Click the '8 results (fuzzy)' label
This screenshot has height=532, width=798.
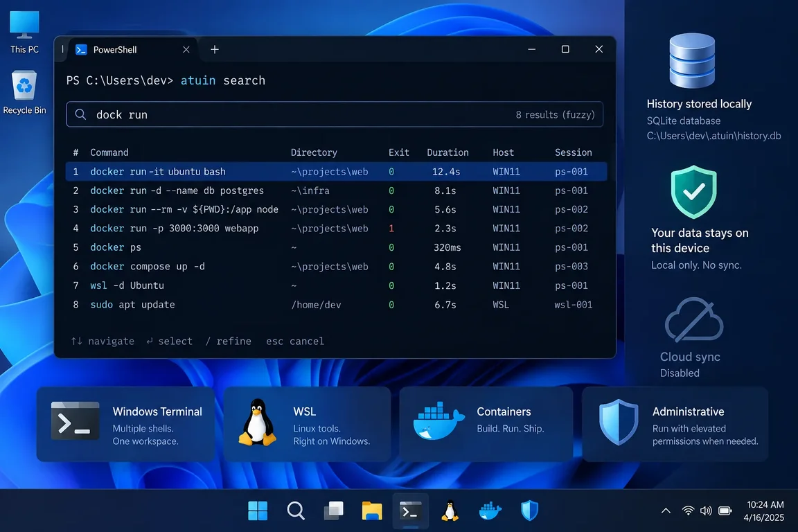pos(556,114)
